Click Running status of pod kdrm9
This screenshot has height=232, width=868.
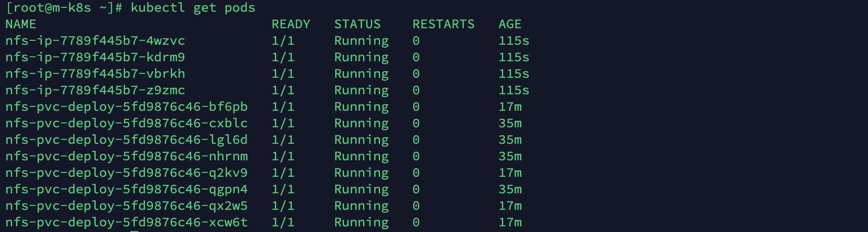[x=361, y=58]
